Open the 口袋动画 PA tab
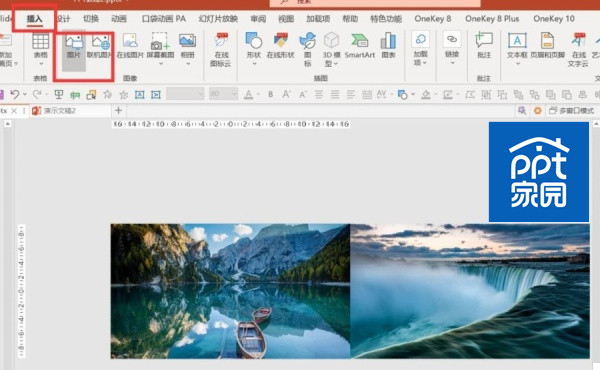Image resolution: width=600 pixels, height=370 pixels. click(164, 19)
